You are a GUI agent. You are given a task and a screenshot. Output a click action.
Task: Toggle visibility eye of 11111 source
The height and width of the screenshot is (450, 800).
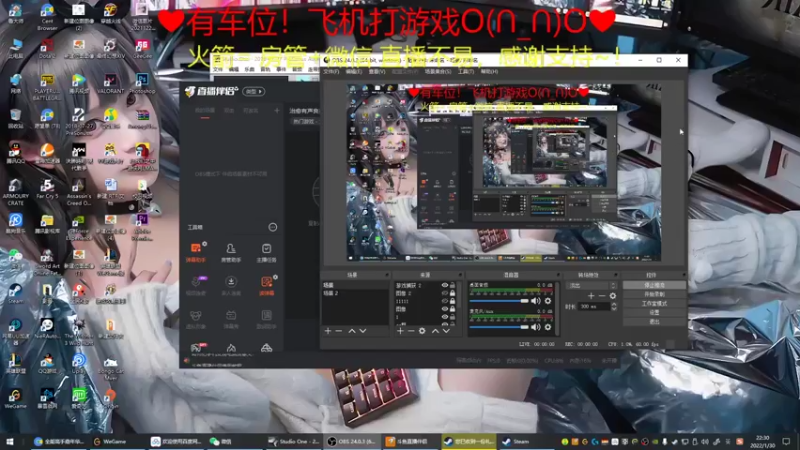[x=444, y=301]
